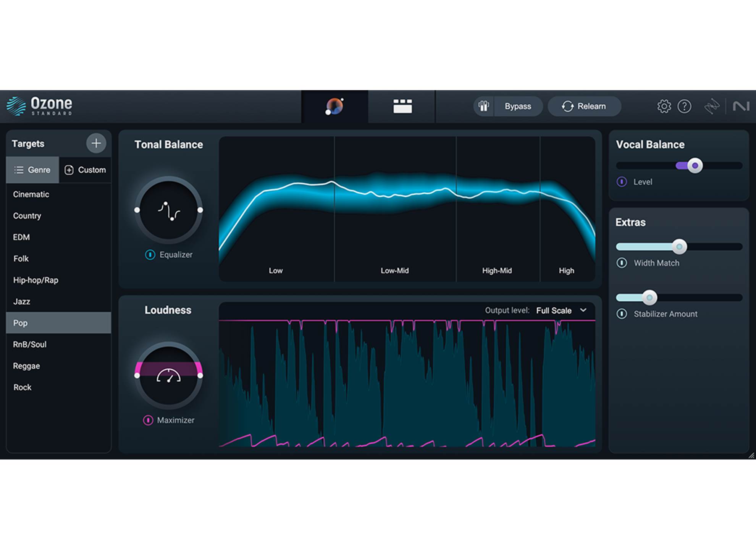Toggle the Stabilizer Amount power button
This screenshot has height=550, width=756.
click(622, 314)
